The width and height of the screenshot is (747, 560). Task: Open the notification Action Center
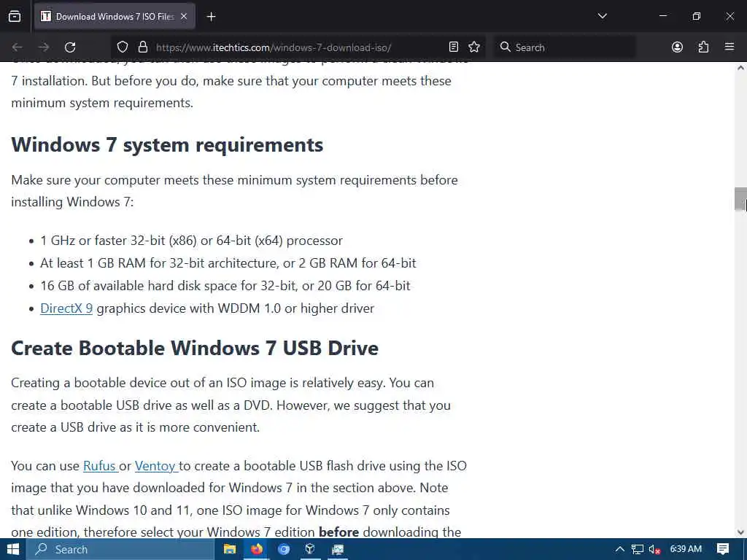(x=723, y=550)
